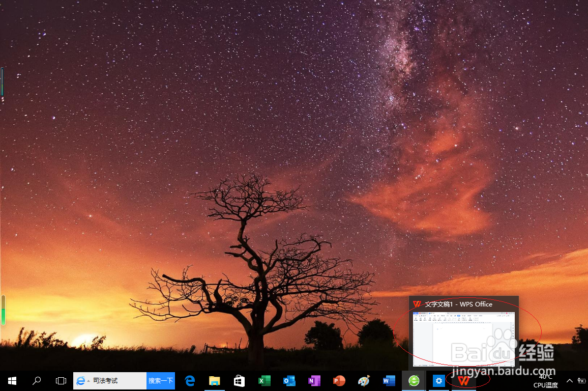
Task: Switch to the green 360 browser taskbar icon
Action: pyautogui.click(x=414, y=381)
